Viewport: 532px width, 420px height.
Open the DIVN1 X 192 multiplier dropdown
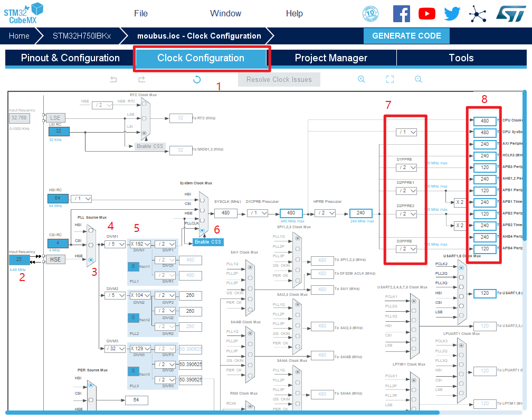coord(140,244)
